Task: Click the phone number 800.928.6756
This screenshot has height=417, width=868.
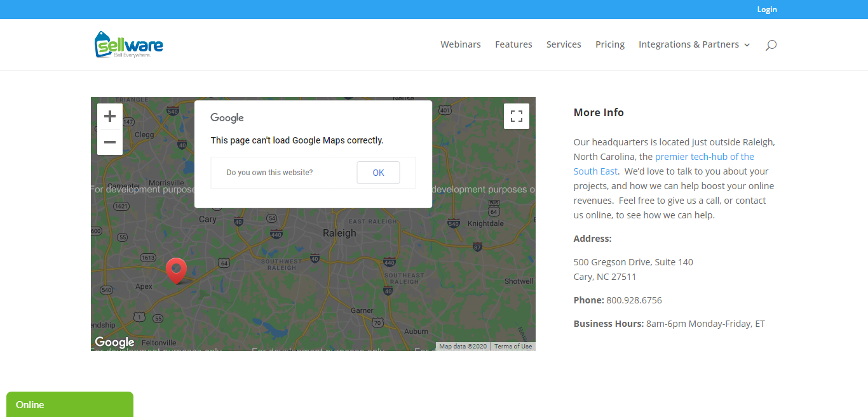Action: click(x=634, y=300)
